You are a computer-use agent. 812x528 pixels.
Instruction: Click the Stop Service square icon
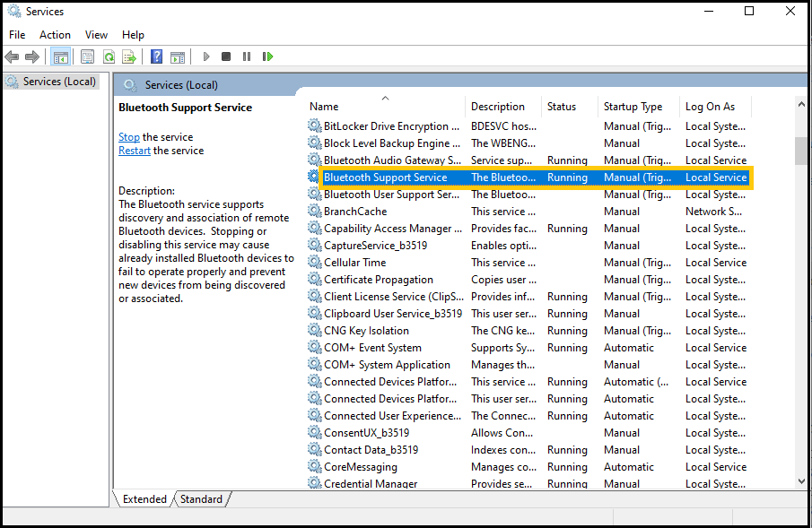pos(226,56)
